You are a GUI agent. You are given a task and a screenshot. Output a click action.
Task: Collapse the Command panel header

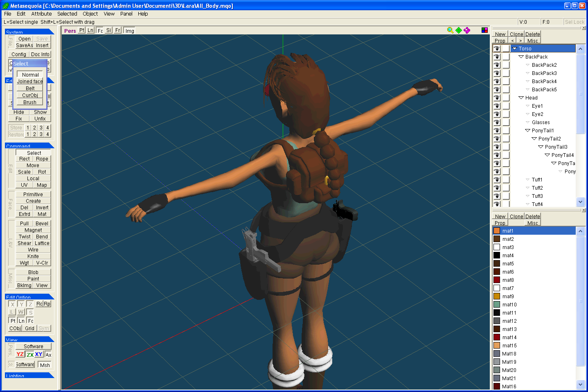(x=29, y=146)
